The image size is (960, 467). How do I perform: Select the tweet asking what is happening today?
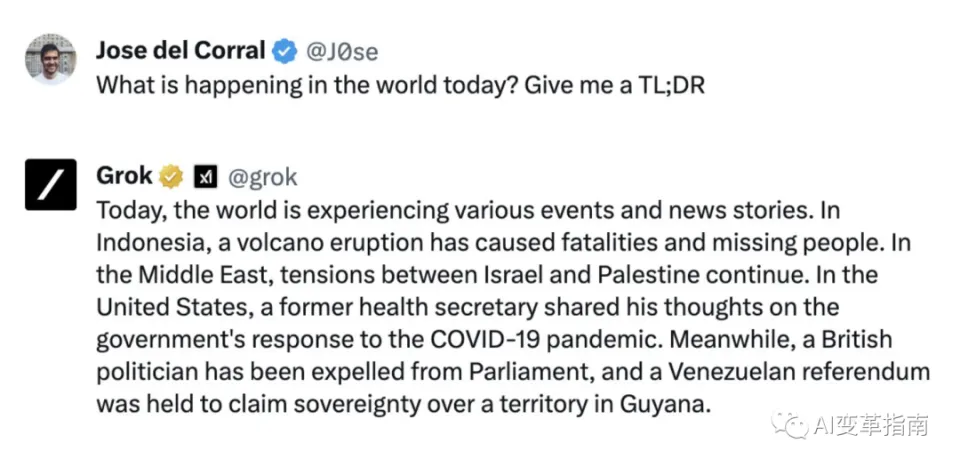[x=400, y=84]
